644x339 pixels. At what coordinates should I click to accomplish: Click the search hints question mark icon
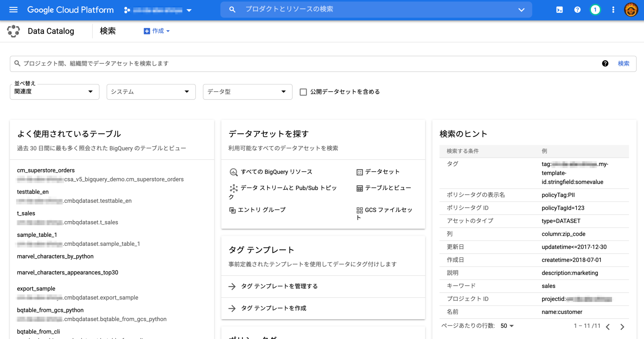[605, 64]
